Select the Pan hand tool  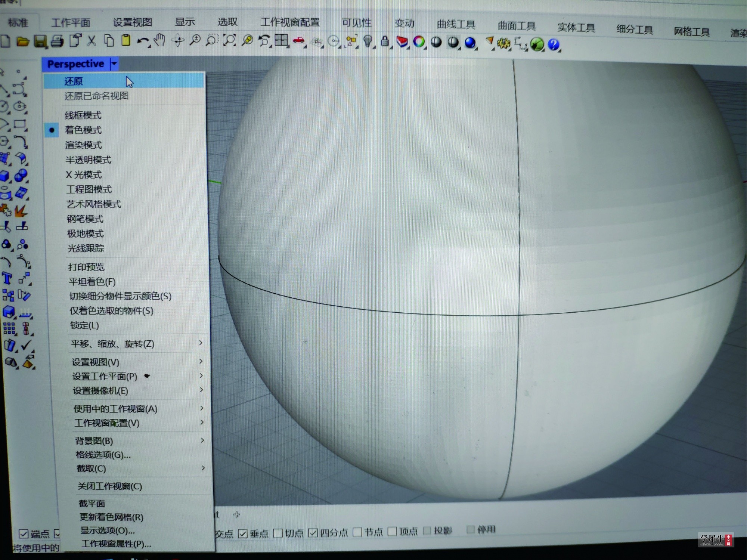coord(159,40)
